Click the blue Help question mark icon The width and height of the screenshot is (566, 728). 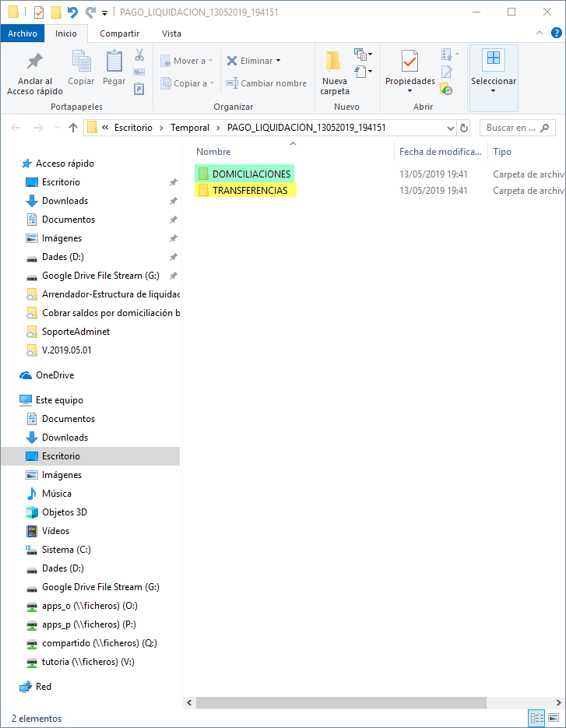click(556, 33)
